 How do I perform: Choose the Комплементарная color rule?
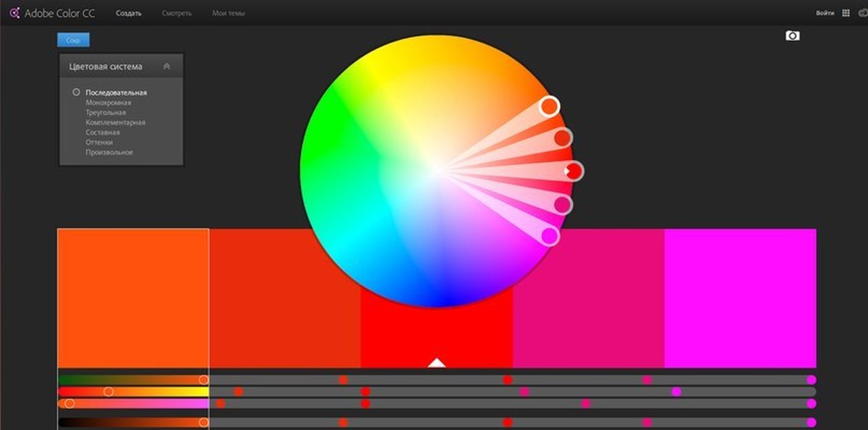(x=115, y=122)
